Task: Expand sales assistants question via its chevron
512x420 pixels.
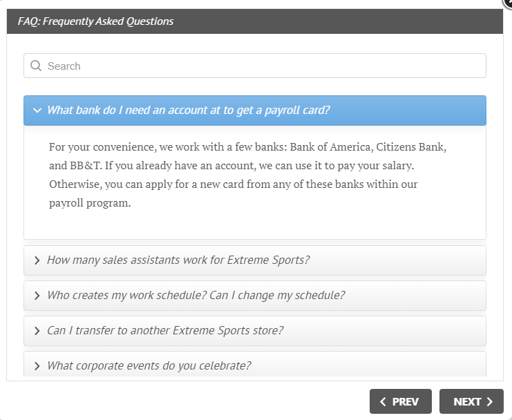Action: 37,260
